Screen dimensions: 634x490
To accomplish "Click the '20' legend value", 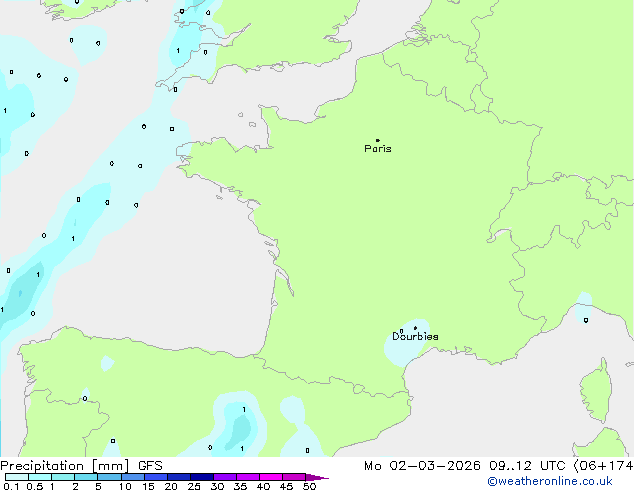I will coord(171,486).
